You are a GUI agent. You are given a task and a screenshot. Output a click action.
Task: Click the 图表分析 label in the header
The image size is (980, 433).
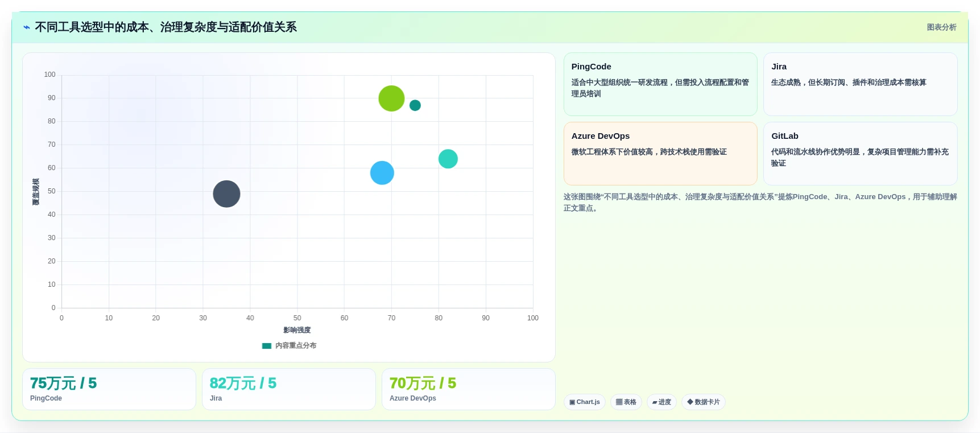click(941, 27)
